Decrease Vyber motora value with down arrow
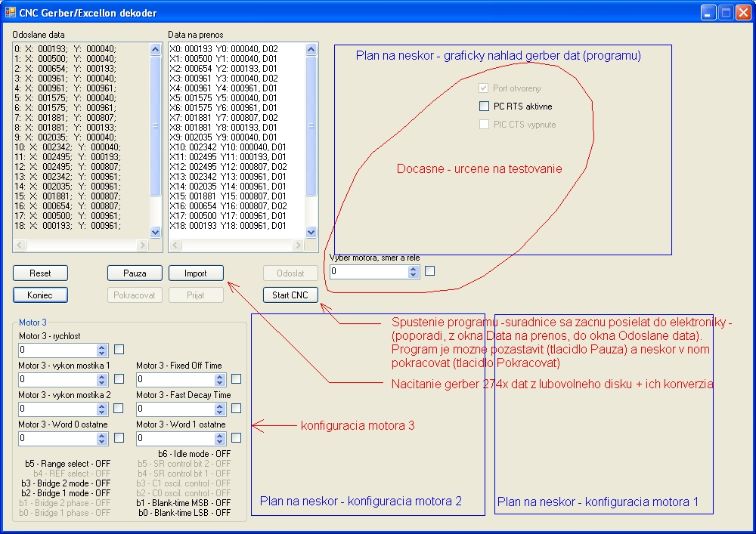This screenshot has height=534, width=756. click(x=413, y=274)
